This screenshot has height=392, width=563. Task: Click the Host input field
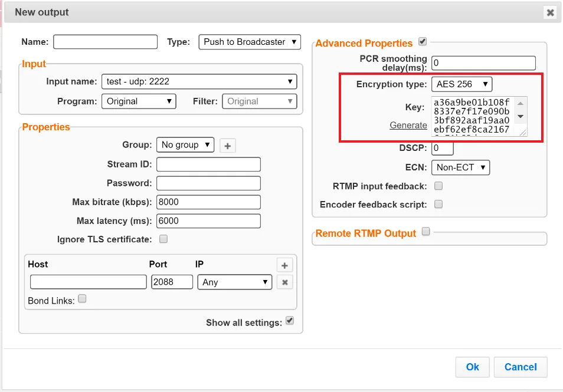[x=89, y=282]
